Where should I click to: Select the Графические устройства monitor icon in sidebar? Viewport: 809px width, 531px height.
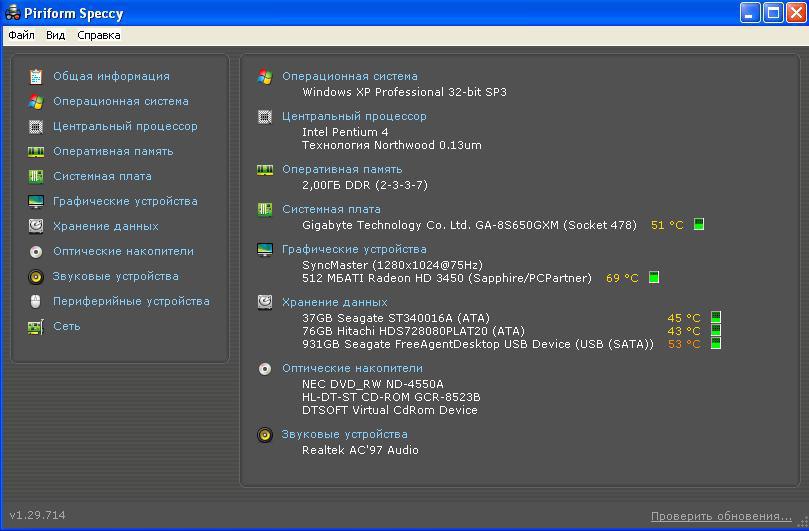pos(36,201)
